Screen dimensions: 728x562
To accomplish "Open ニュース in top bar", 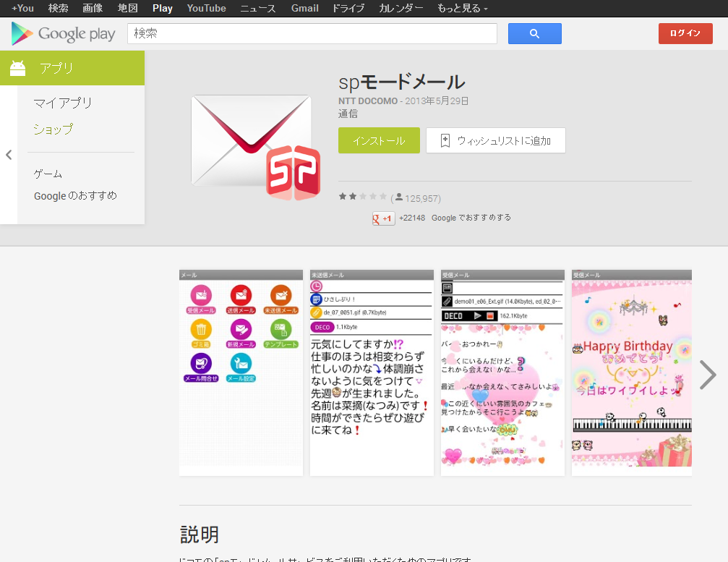I will tap(257, 9).
